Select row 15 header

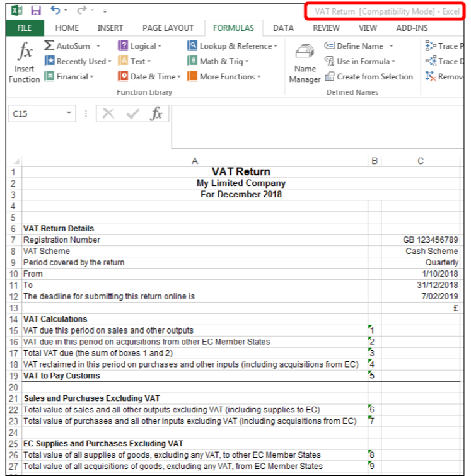point(14,330)
